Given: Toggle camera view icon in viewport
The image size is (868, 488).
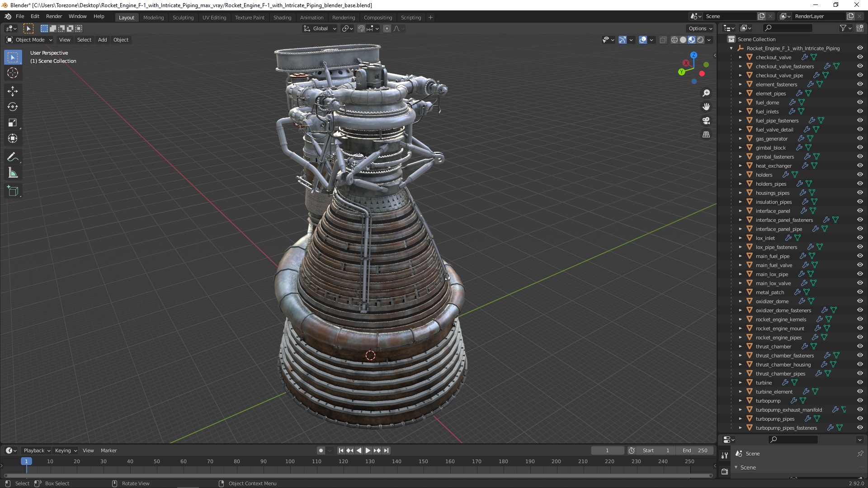Looking at the screenshot, I should (x=706, y=121).
